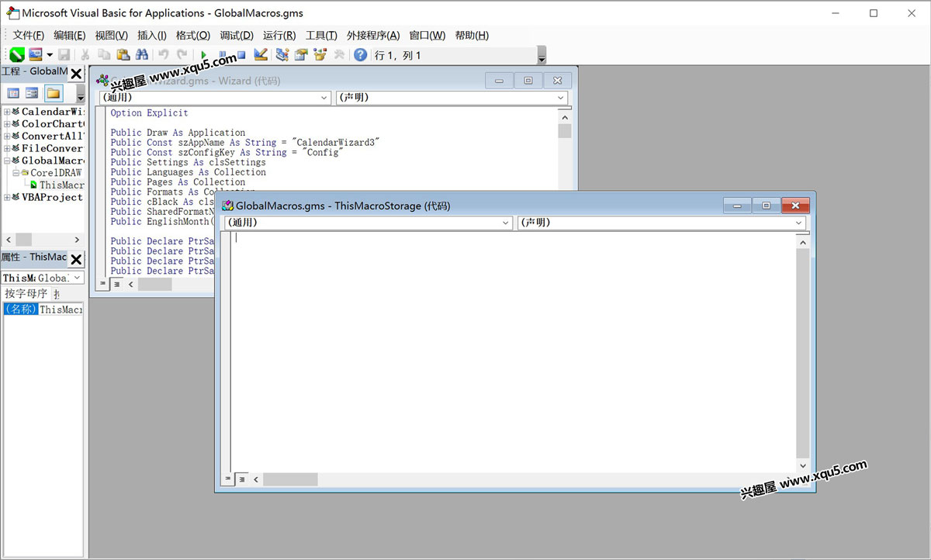Select ThisMacr item in project tree
The height and width of the screenshot is (560, 931).
coord(61,185)
